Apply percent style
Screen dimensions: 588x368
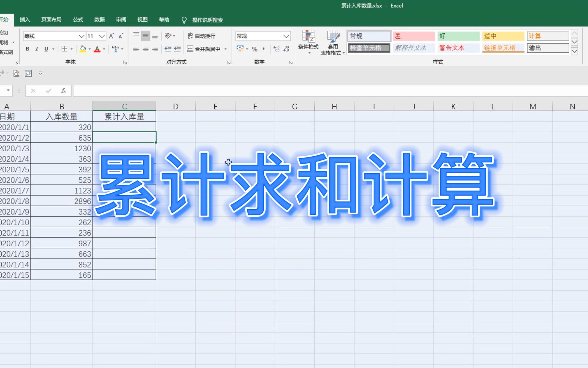pyautogui.click(x=255, y=49)
